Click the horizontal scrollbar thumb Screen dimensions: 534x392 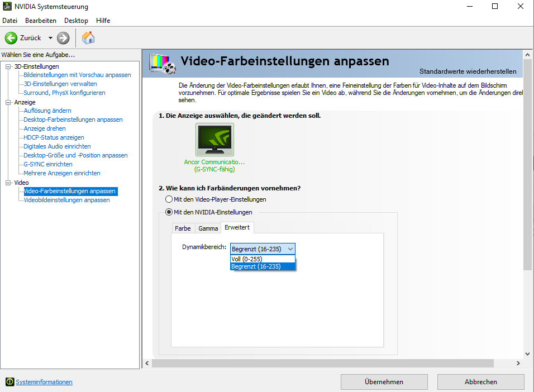[x=323, y=364]
